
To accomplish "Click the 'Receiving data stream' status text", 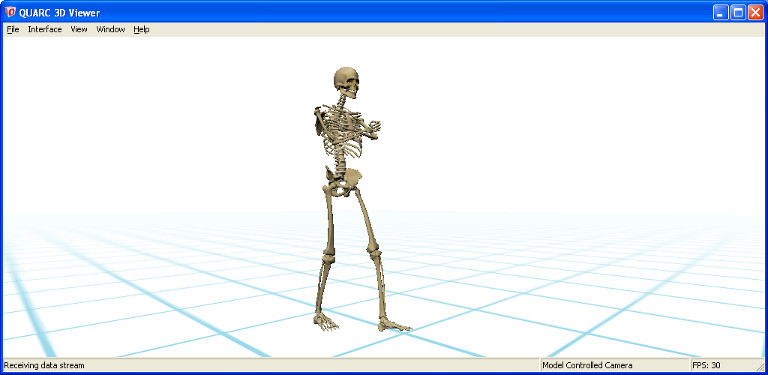I will coord(44,365).
